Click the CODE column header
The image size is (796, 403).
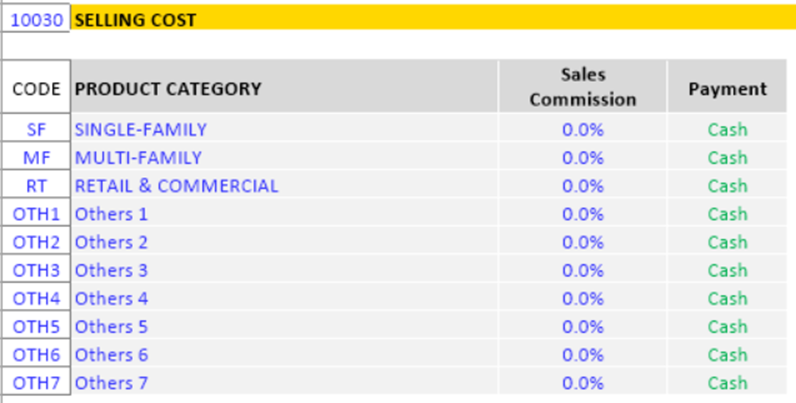[36, 89]
